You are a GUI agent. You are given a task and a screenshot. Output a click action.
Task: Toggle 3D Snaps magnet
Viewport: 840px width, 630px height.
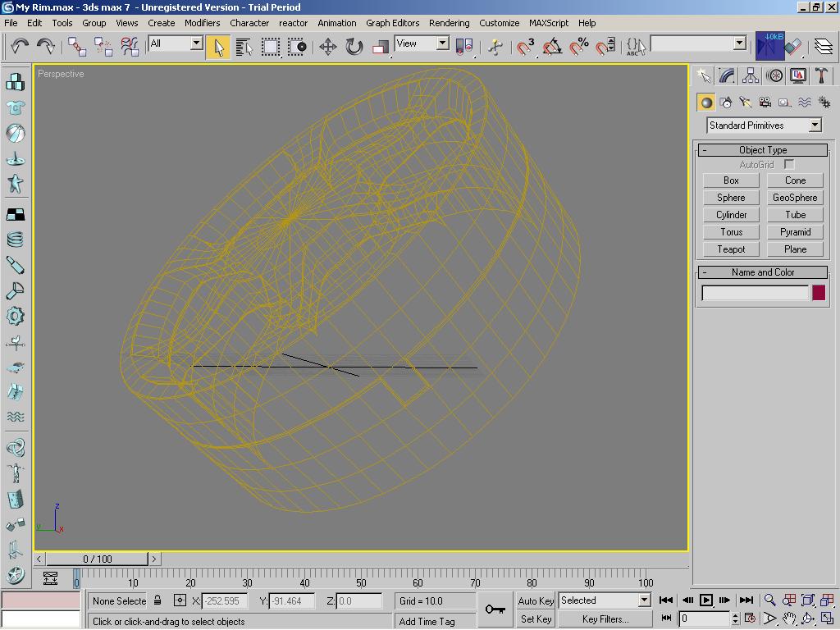526,47
